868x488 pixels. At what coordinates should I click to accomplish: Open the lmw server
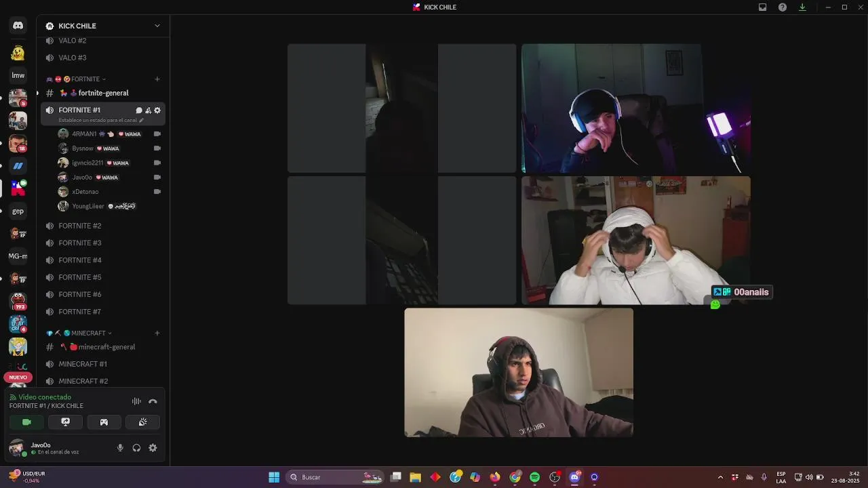point(18,75)
